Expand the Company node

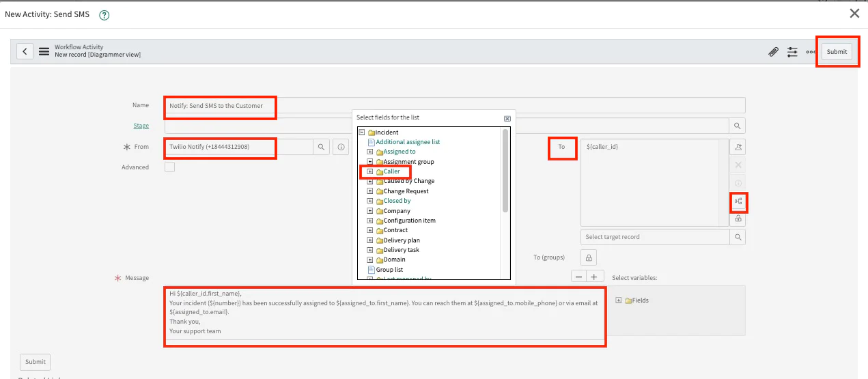tap(370, 211)
